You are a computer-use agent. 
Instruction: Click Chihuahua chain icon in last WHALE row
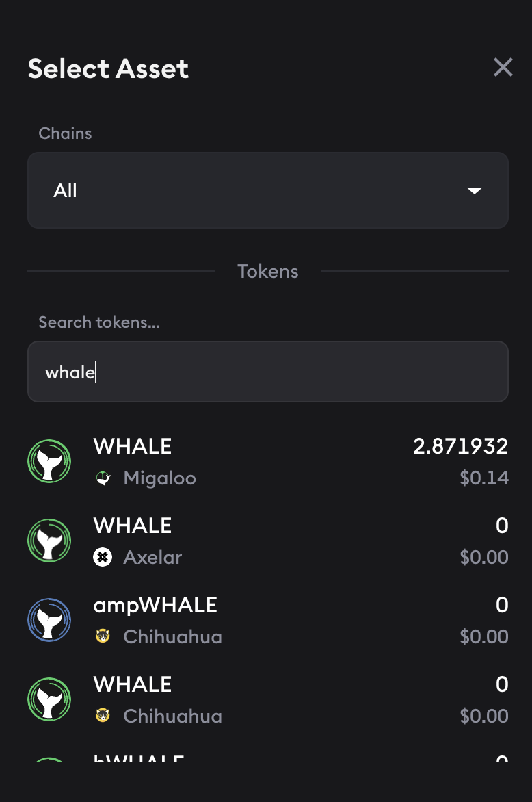103,716
